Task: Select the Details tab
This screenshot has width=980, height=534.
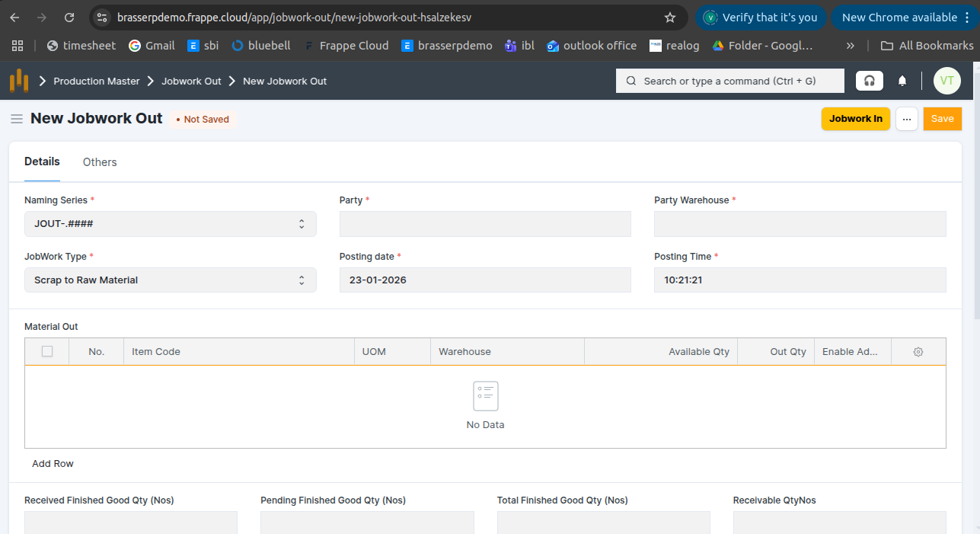Action: tap(42, 161)
